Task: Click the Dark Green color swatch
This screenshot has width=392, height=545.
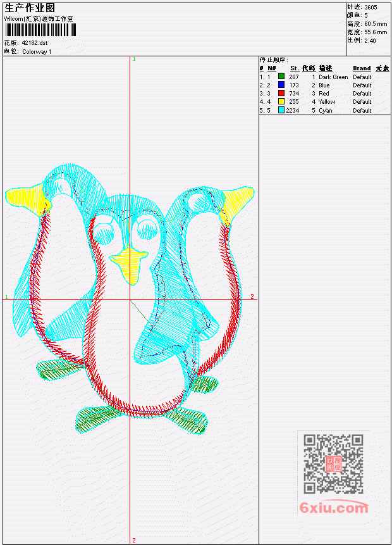Action: (x=281, y=77)
